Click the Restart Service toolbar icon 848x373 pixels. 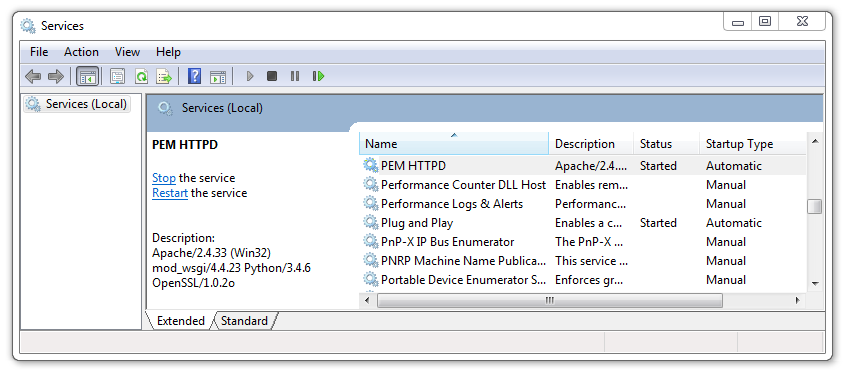tap(319, 76)
